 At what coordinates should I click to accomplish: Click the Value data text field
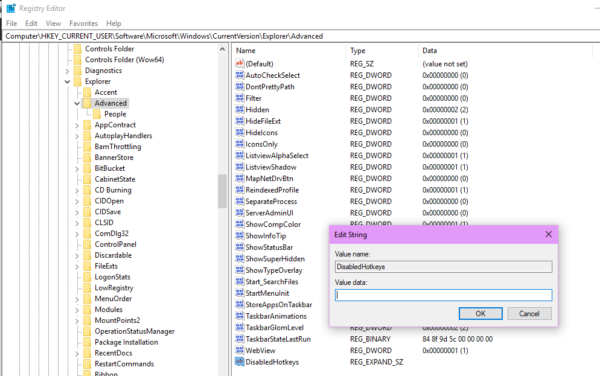[443, 295]
